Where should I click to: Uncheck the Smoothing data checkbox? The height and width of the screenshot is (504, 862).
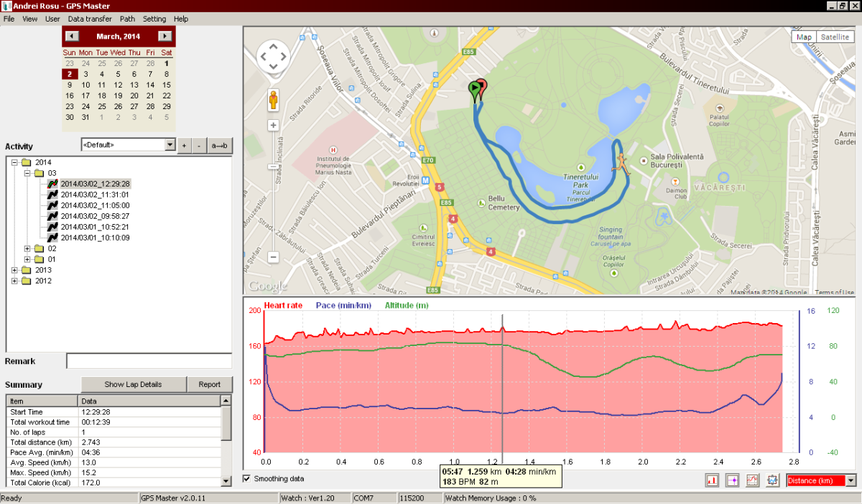(248, 479)
